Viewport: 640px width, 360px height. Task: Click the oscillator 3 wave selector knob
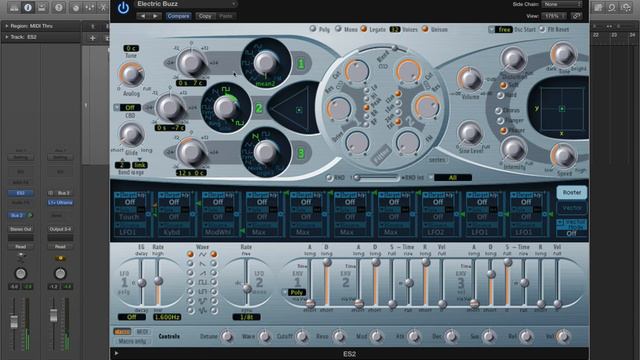click(266, 152)
